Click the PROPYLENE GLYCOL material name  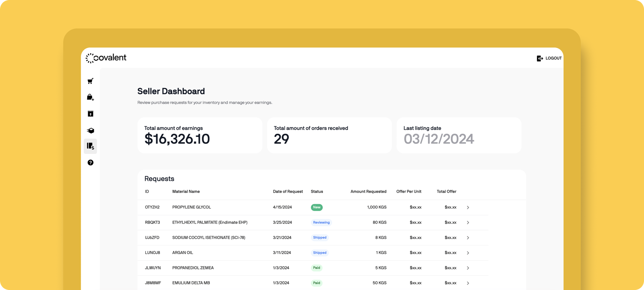[192, 208]
